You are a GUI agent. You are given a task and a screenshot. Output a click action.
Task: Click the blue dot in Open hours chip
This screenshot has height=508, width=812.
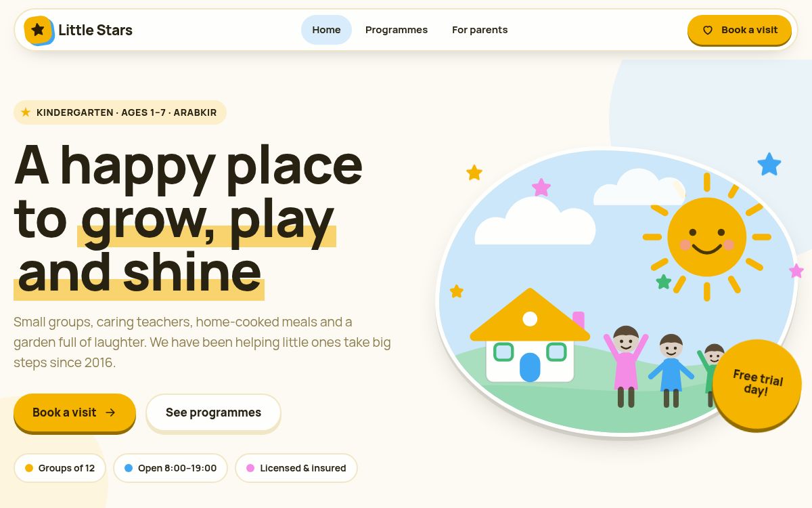[x=129, y=468]
